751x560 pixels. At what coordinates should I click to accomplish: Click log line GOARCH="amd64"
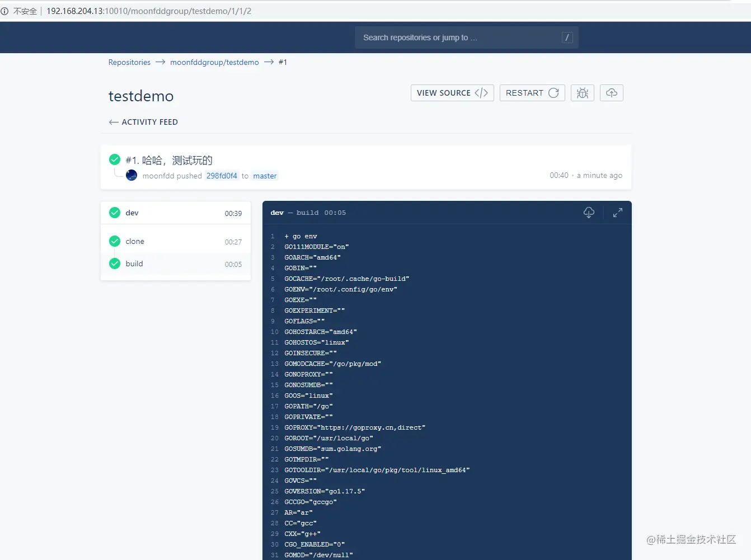312,257
